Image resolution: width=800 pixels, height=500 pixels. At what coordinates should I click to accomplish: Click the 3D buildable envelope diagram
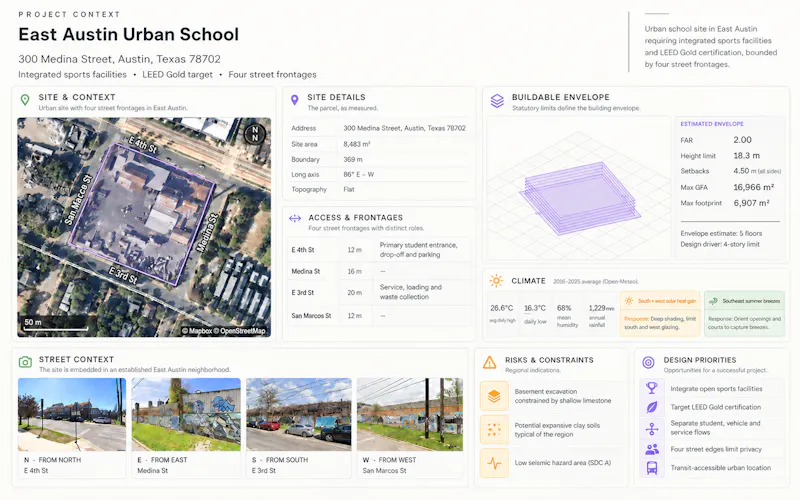tap(579, 188)
